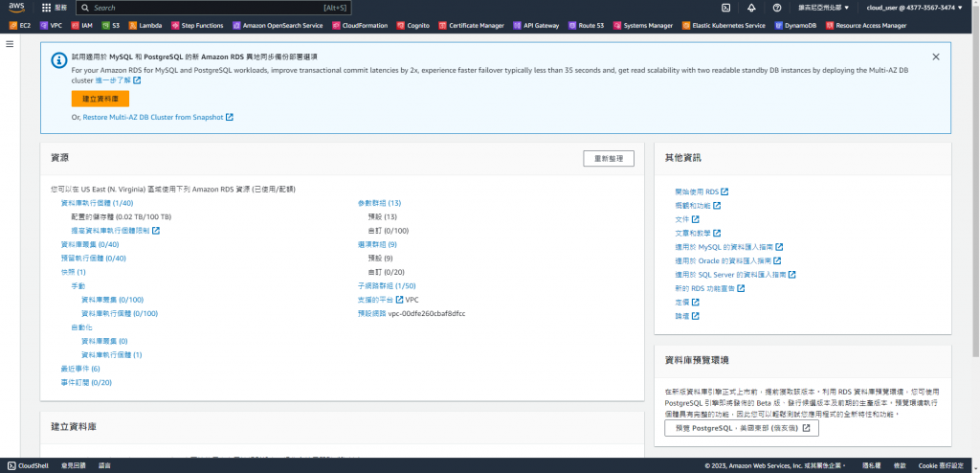980x473 pixels.
Task: Focus the top Search field
Action: (213, 8)
